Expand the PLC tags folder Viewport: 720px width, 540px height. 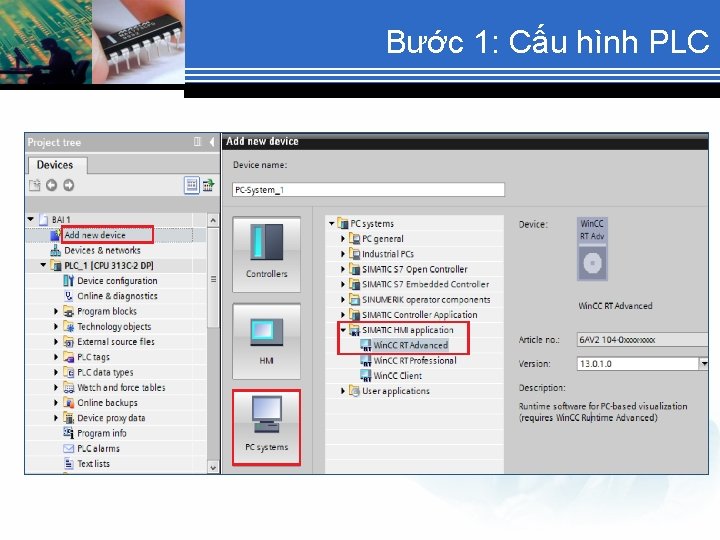(56, 357)
